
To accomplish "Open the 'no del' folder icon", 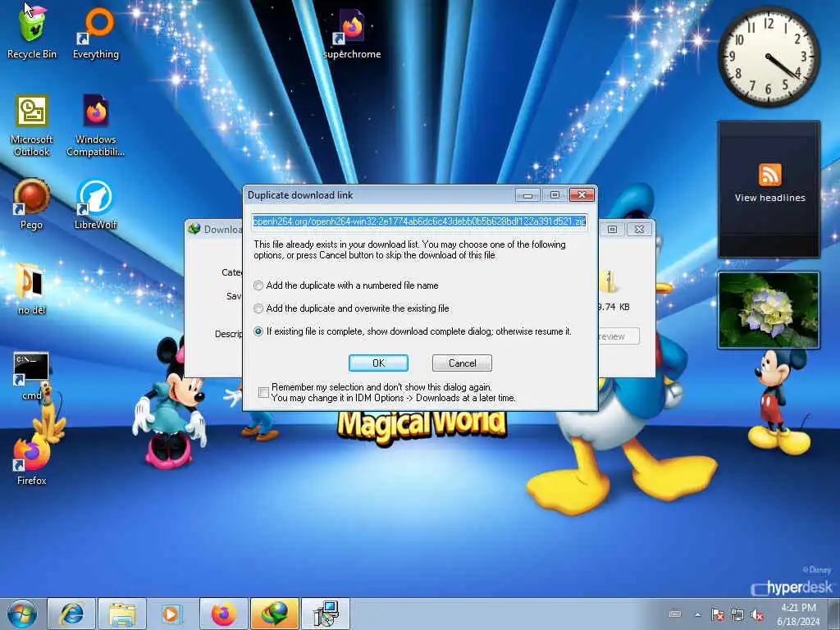I will tap(32, 288).
